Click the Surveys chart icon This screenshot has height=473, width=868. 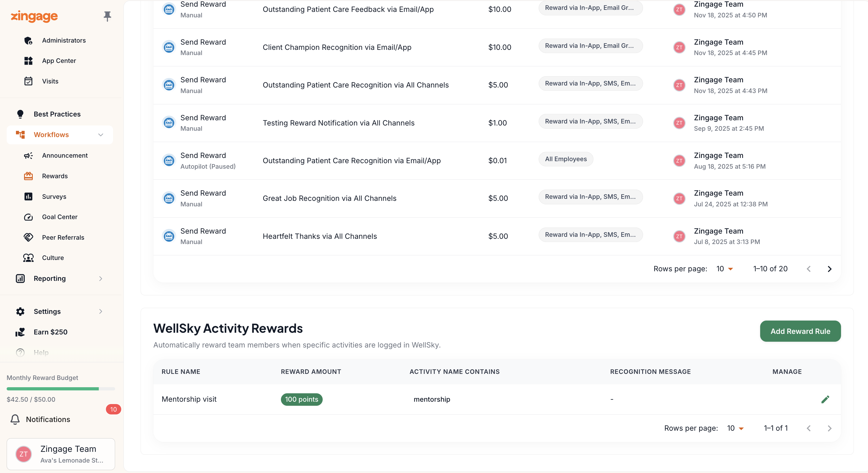28,197
